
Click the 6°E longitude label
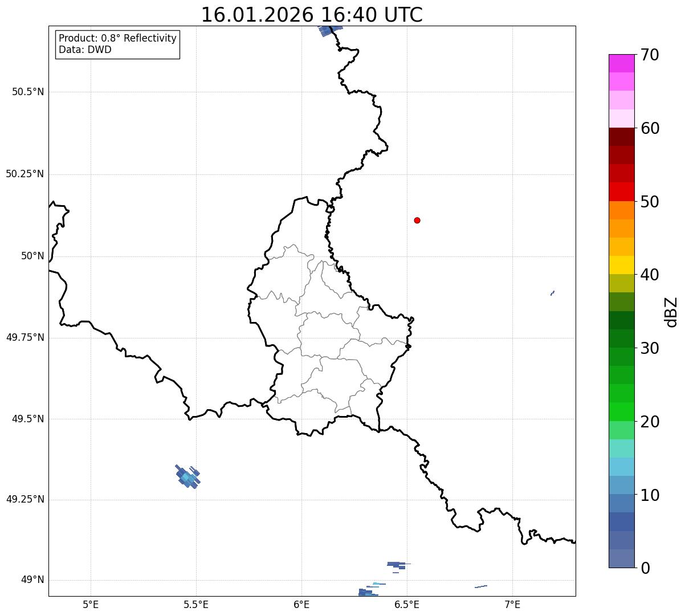(301, 604)
